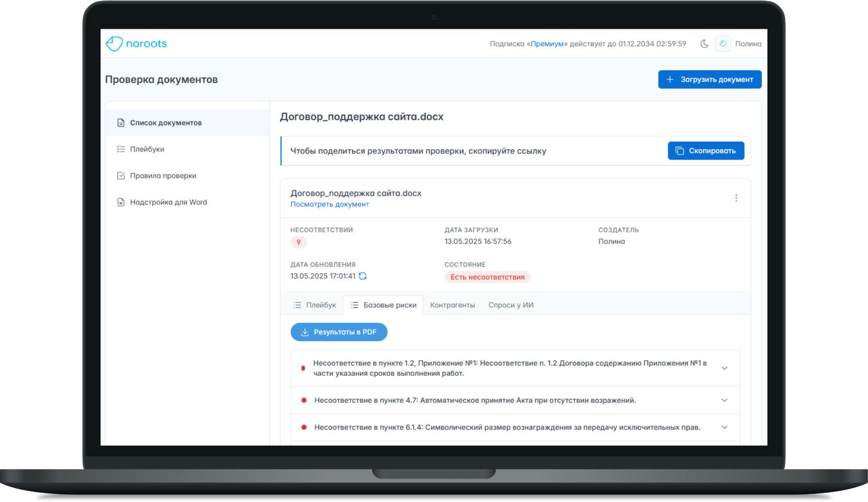This screenshot has width=868, height=502.
Task: Click inconsistency text about пункт 4.7
Action: pyautogui.click(x=475, y=400)
